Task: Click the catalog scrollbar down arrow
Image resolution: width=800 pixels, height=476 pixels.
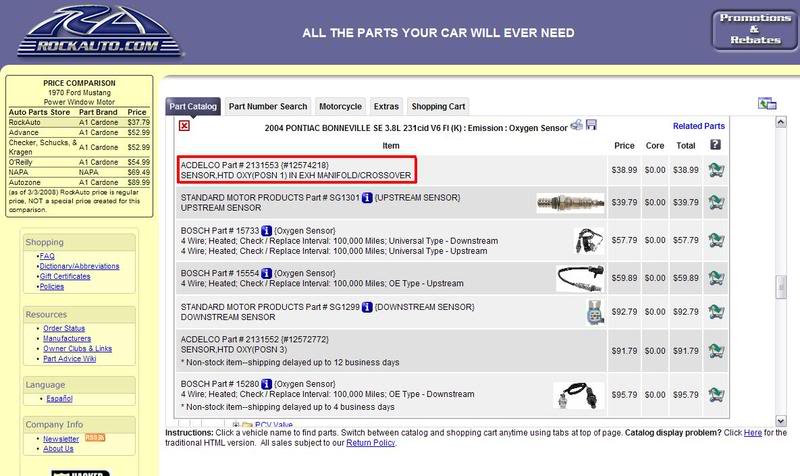Action: click(781, 421)
